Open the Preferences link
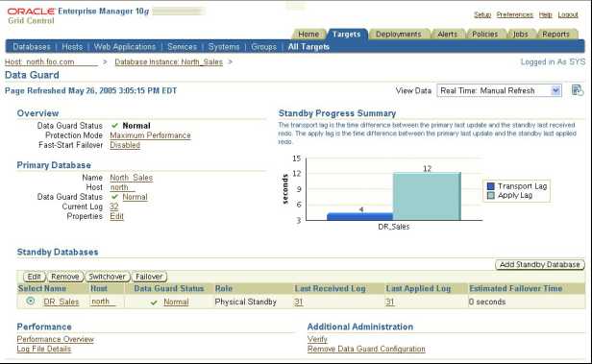 pyautogui.click(x=514, y=14)
